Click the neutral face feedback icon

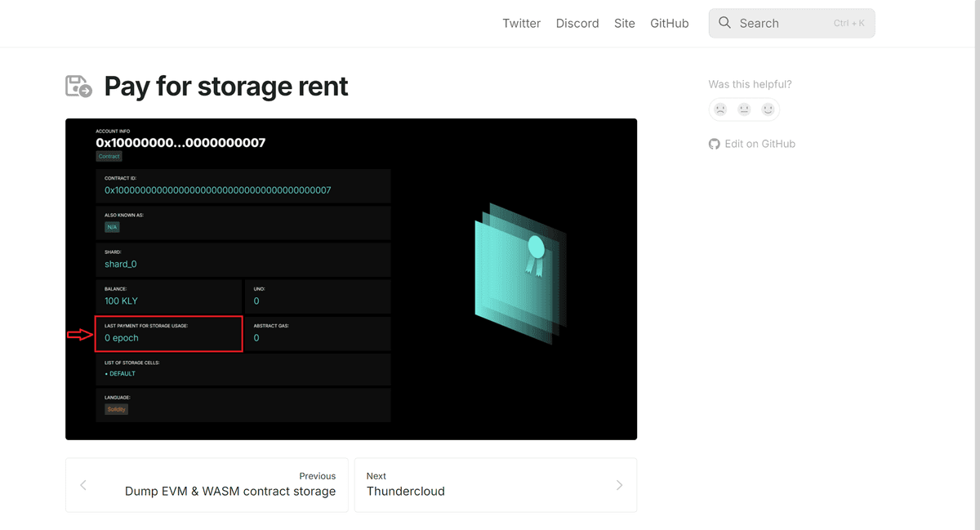[x=744, y=109]
